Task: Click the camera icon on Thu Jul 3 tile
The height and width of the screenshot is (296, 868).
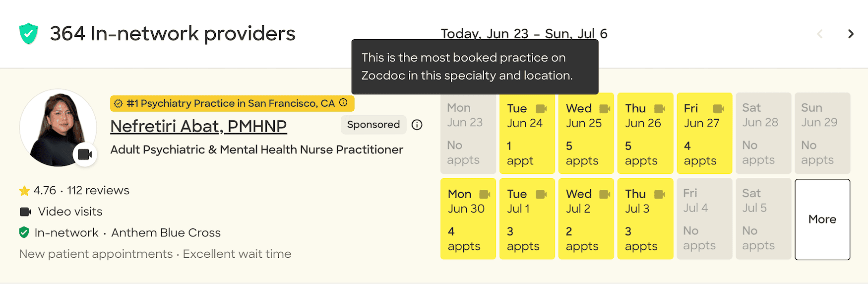Action: [660, 194]
